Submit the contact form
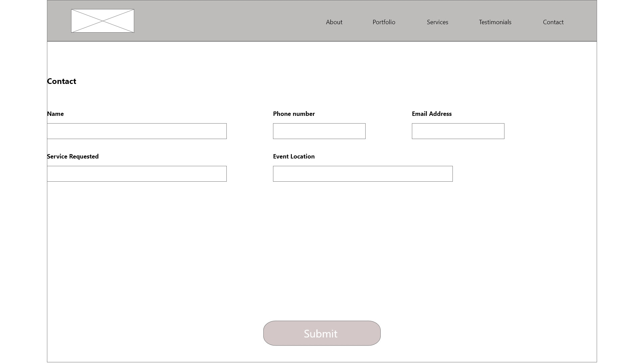Screen dimensions: 644x363 pos(322,333)
